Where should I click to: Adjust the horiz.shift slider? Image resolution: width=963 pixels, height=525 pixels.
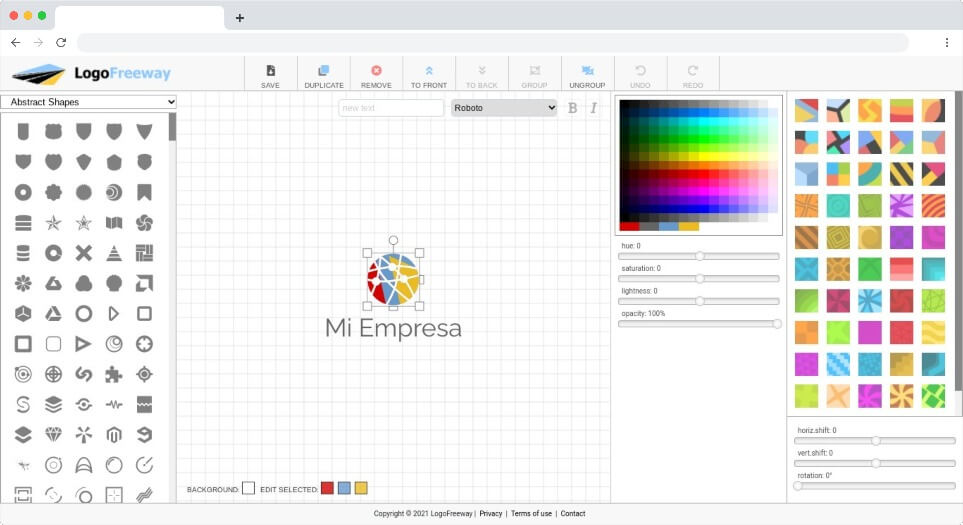click(875, 441)
